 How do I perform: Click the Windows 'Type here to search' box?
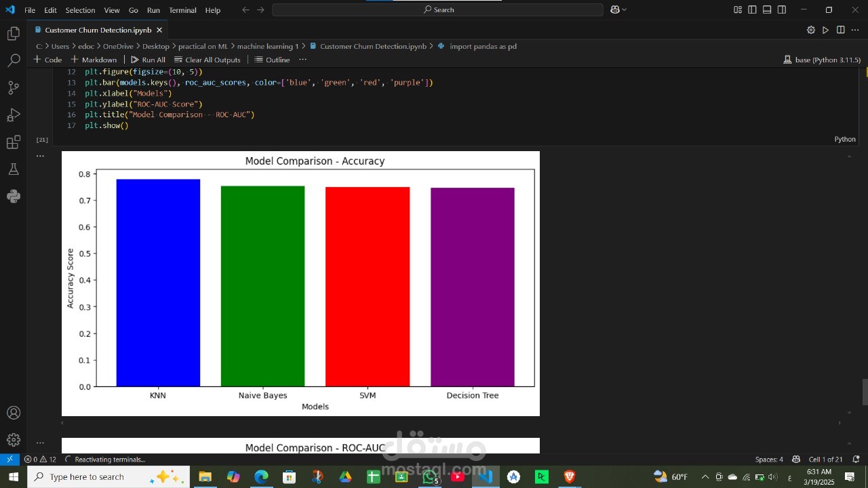[x=109, y=476]
